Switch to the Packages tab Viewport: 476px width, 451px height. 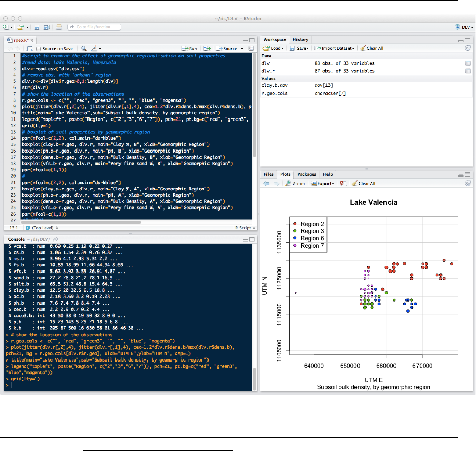click(307, 174)
